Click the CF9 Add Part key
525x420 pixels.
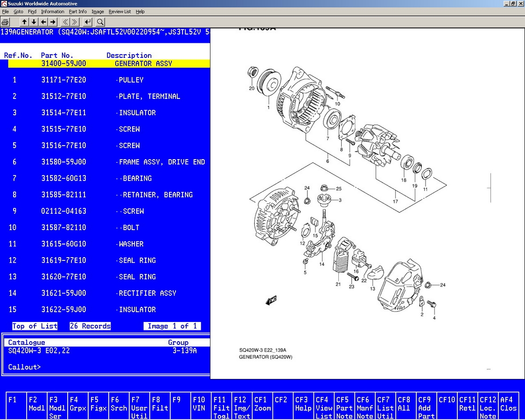point(426,406)
